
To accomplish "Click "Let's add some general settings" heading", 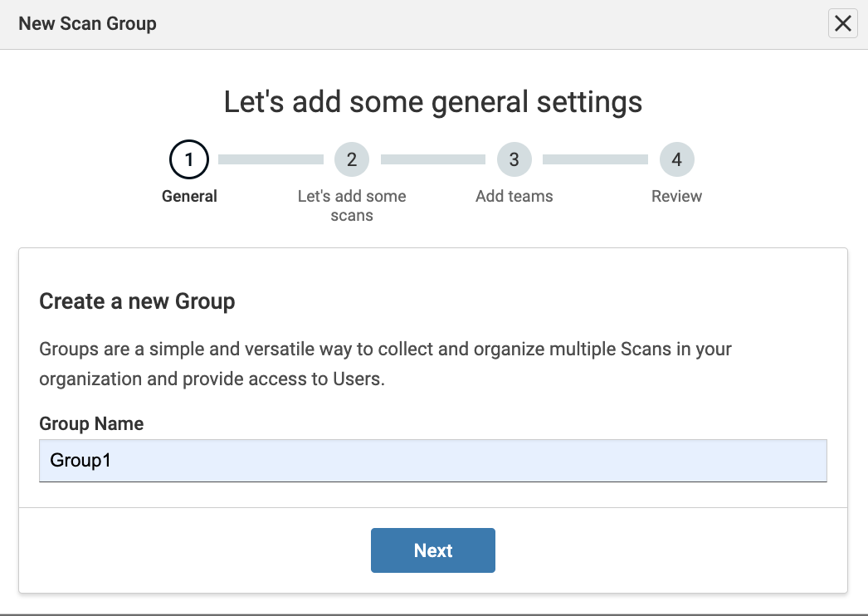I will [x=433, y=102].
